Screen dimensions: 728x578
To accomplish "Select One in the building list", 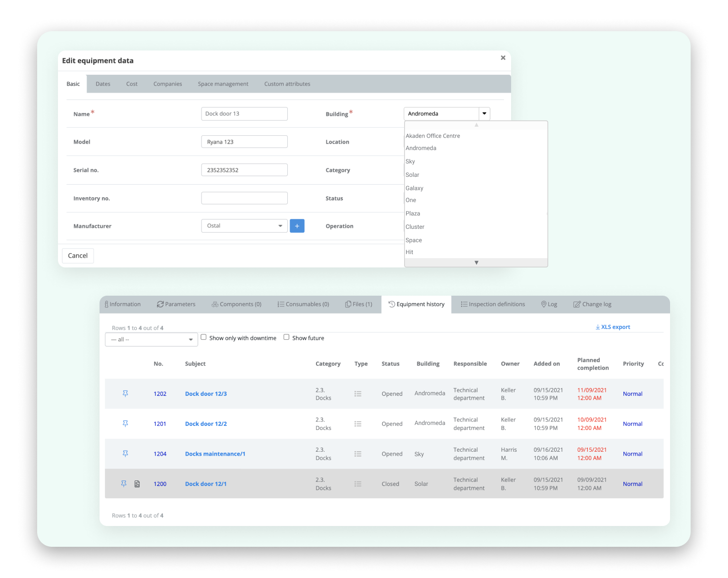I will click(411, 200).
